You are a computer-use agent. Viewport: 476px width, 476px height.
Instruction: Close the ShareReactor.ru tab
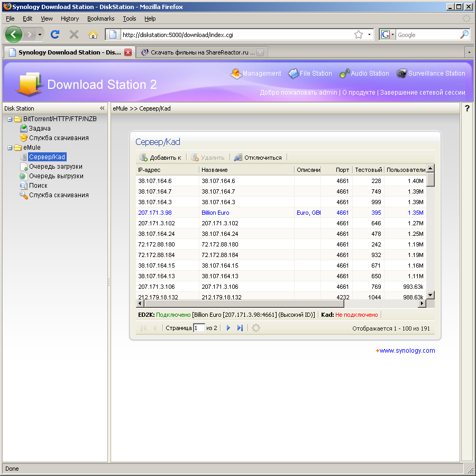coord(260,52)
